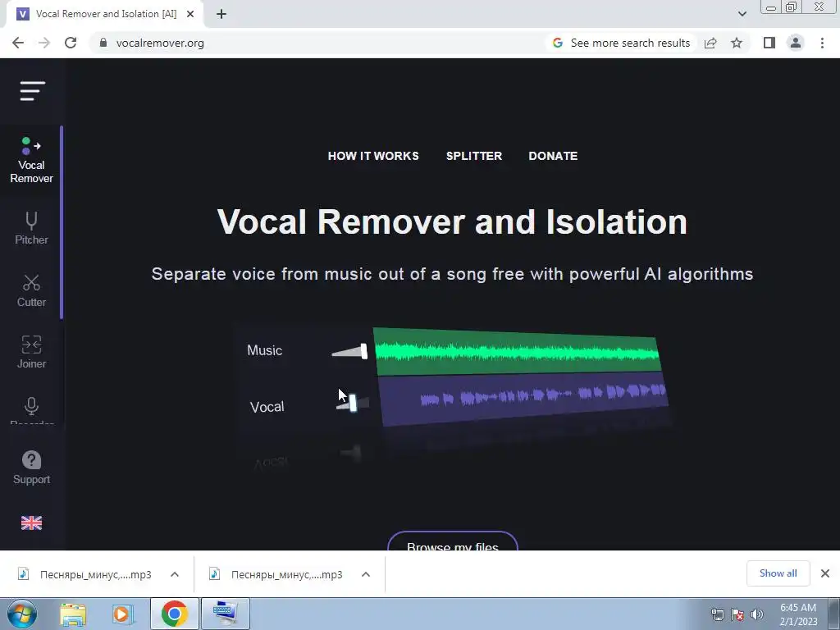Screen dimensions: 840x630
Task: Click the site lock icon
Action: click(x=103, y=43)
